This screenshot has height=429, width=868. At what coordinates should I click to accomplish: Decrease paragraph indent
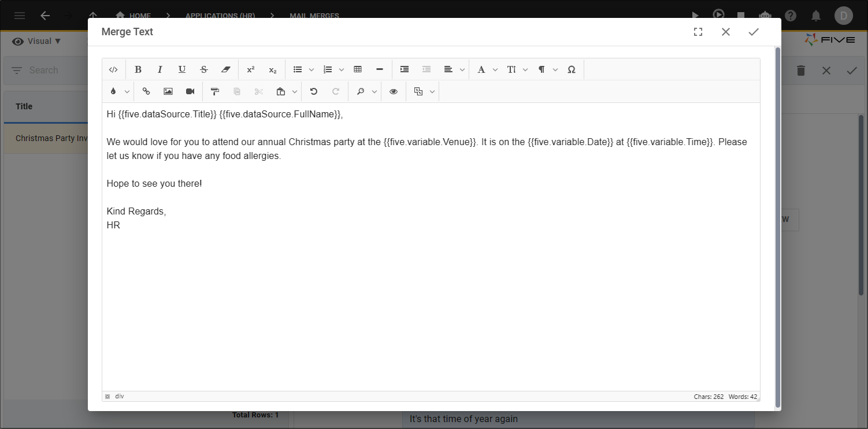pos(426,69)
